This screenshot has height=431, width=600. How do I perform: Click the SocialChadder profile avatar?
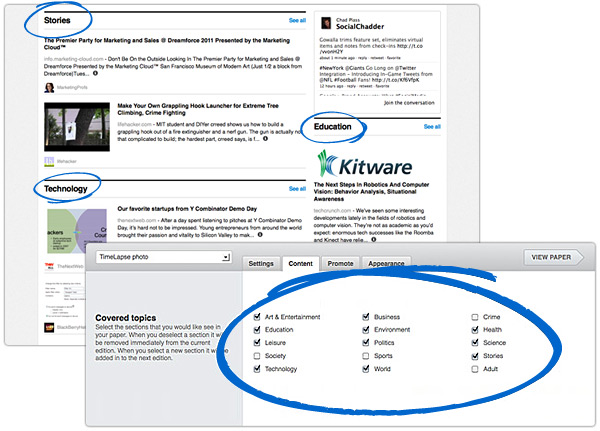coord(326,23)
